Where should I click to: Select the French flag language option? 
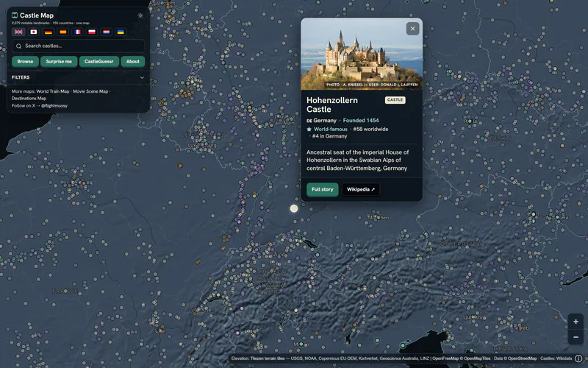tap(77, 32)
